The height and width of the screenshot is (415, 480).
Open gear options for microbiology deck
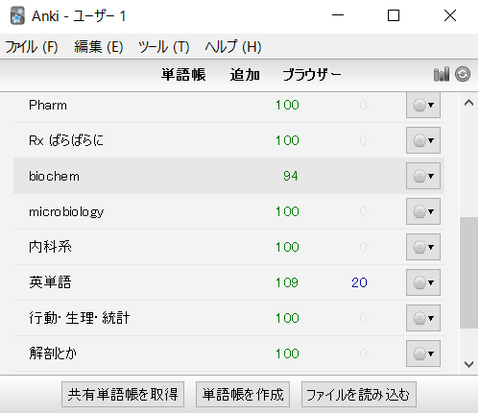pyautogui.click(x=423, y=211)
